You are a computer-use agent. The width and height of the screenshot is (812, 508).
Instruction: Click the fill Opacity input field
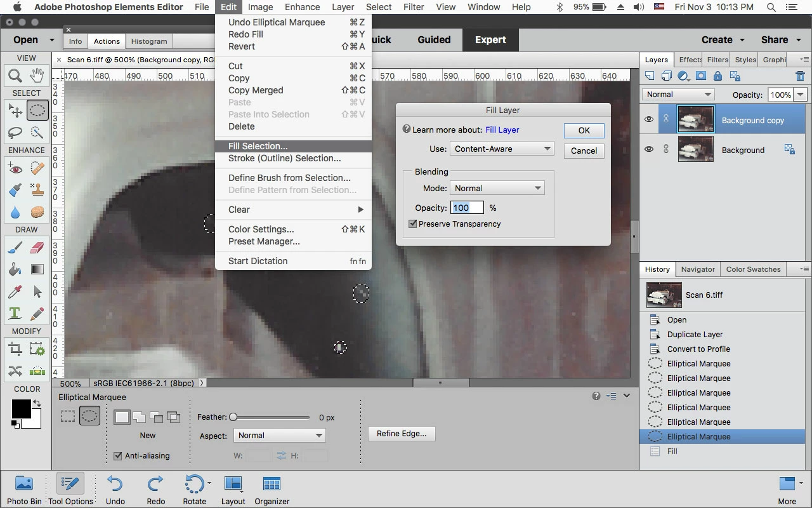467,208
